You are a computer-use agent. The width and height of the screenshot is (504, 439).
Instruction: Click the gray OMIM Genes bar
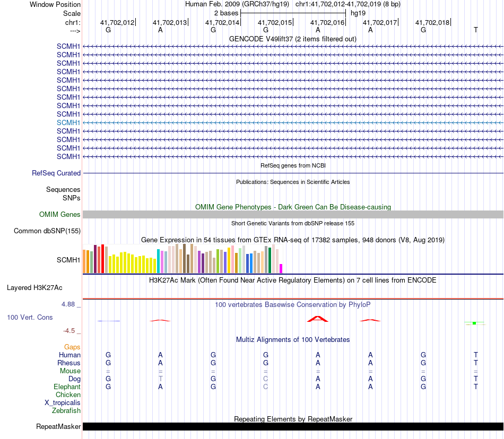tap(293, 215)
